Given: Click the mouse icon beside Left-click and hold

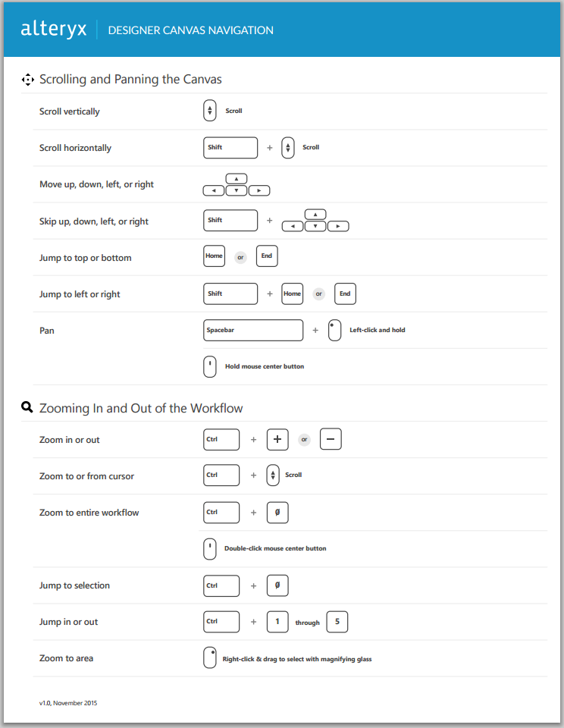Looking at the screenshot, I should point(334,331).
